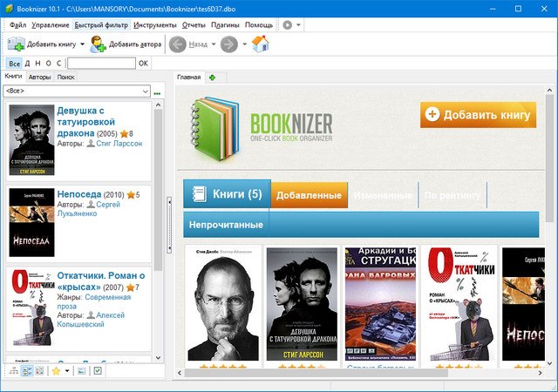Open the 'Добавить книгу' toolbar dropdown arrow
Image resolution: width=558 pixels, height=392 pixels.
(x=83, y=44)
